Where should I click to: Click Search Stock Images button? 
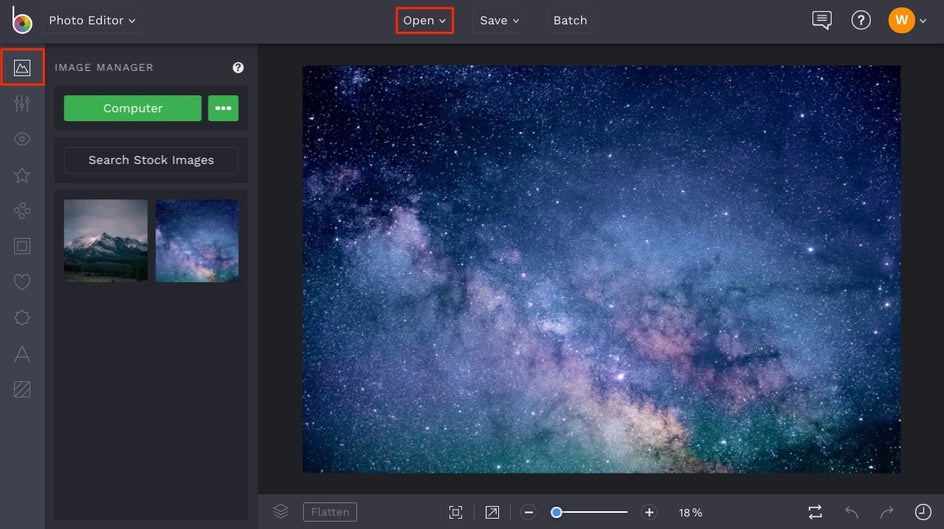pyautogui.click(x=151, y=160)
